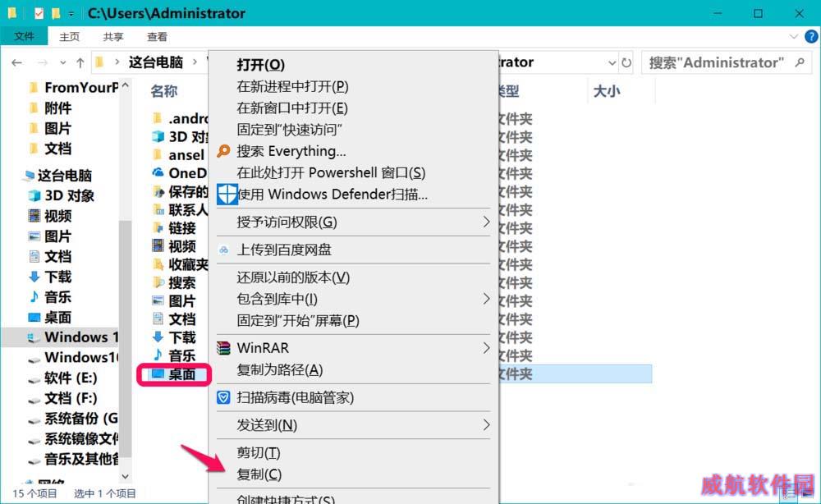
Task: Click the refresh icon next to address bar
Action: [626, 63]
